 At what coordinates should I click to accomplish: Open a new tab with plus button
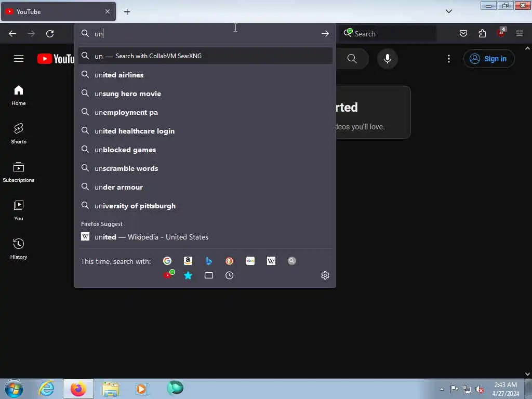coord(127,11)
